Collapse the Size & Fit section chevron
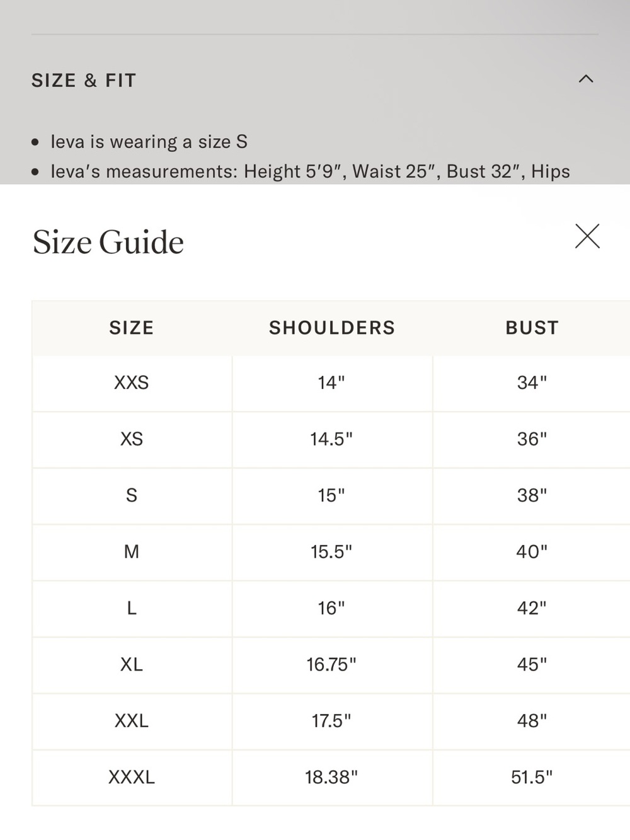The image size is (630, 840). (x=586, y=79)
